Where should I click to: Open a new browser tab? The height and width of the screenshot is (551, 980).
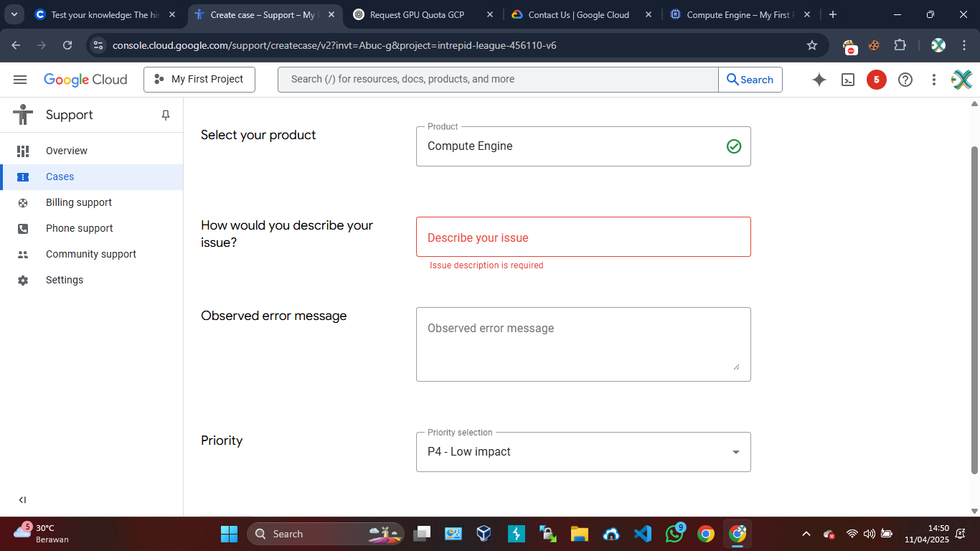832,14
